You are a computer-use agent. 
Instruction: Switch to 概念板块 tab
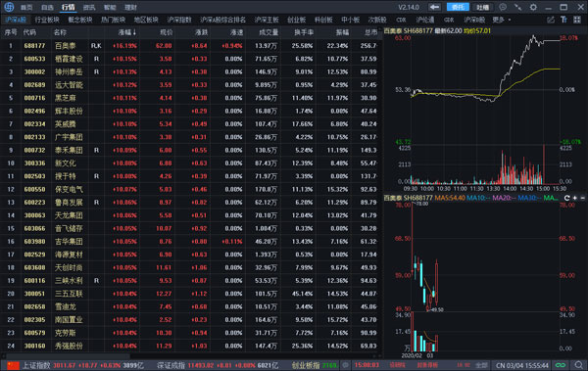[80, 20]
